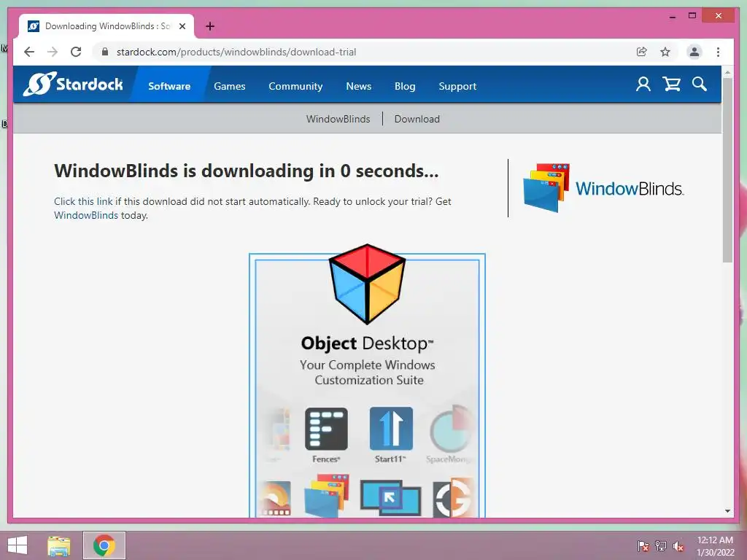Click the browser back arrow
Image resolution: width=747 pixels, height=560 pixels.
click(29, 52)
